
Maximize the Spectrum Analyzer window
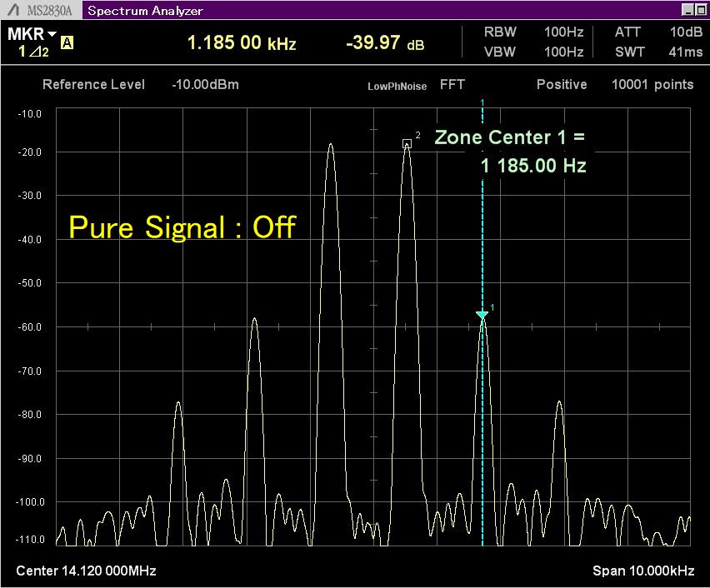pyautogui.click(x=701, y=10)
